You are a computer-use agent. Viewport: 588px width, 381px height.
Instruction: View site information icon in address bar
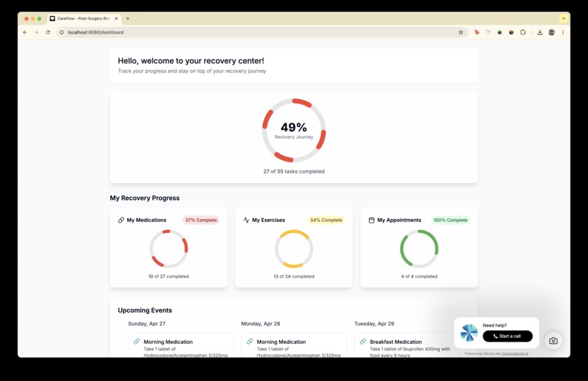coord(62,32)
